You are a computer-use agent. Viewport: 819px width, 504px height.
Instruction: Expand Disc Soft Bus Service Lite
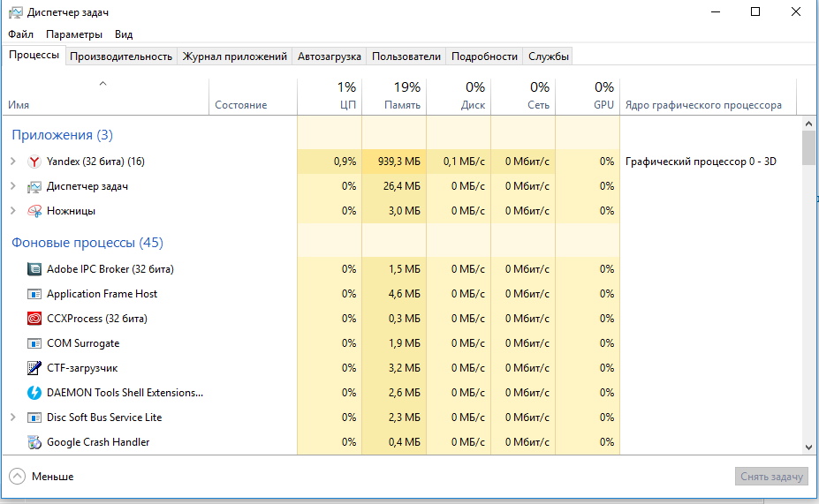(x=13, y=417)
